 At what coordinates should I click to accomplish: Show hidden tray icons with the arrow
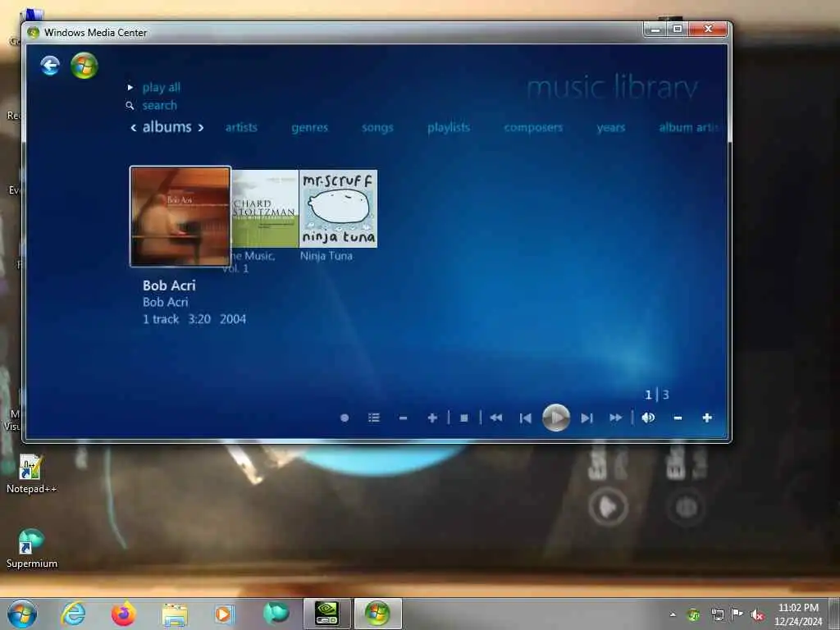tap(673, 614)
